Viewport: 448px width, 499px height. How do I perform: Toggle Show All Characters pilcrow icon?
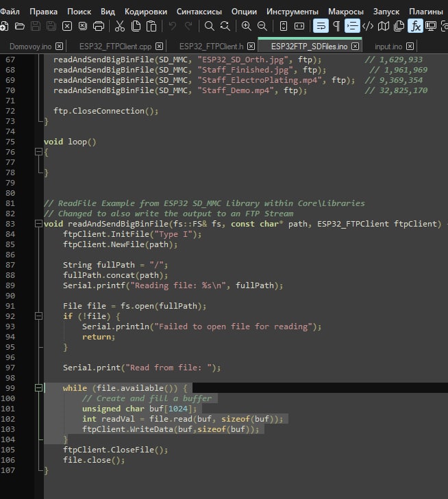point(336,26)
